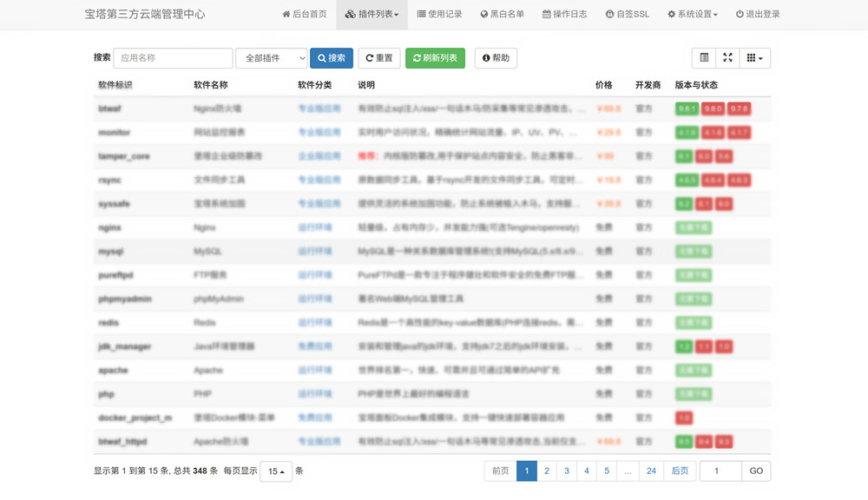Go to page 2 in pagination
This screenshot has width=868, height=500.
point(547,471)
